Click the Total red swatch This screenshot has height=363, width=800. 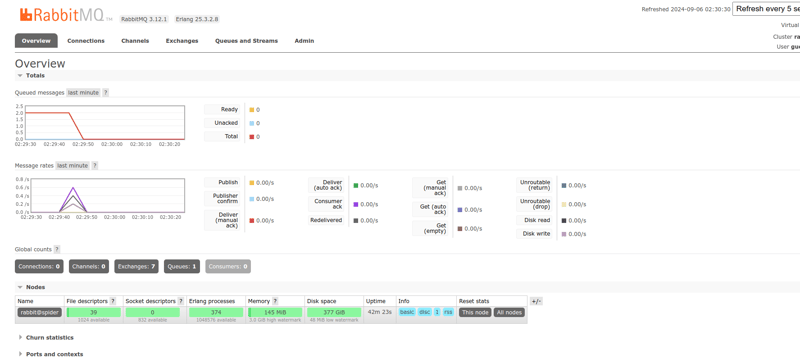pyautogui.click(x=252, y=137)
